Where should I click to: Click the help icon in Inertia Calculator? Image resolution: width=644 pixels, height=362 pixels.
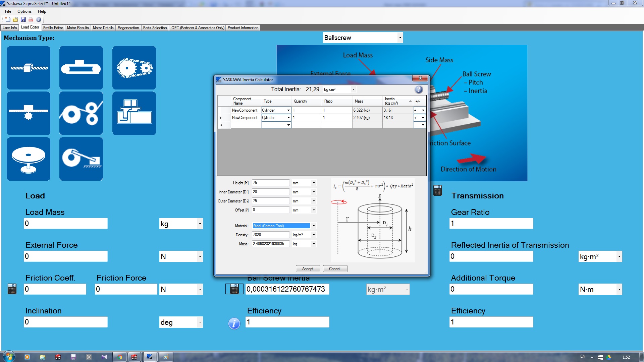tap(419, 89)
